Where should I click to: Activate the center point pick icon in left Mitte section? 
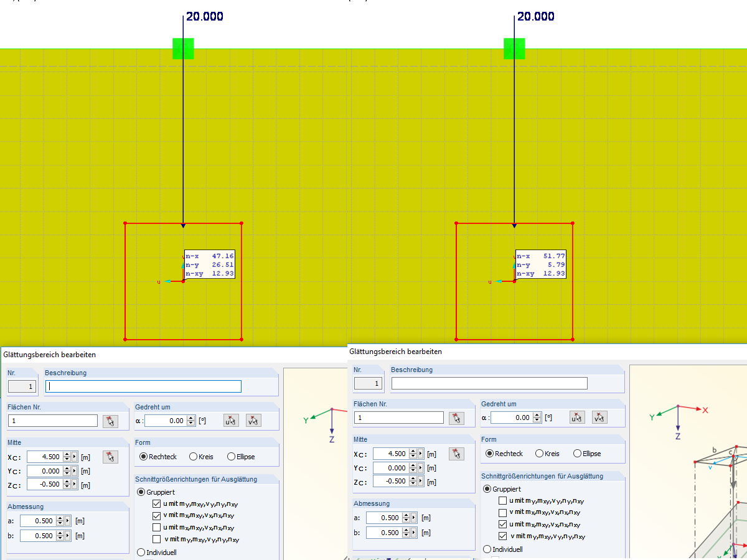[x=110, y=457]
